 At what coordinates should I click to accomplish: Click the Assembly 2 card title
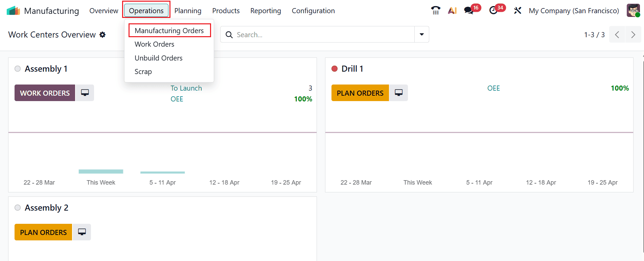[x=46, y=208]
